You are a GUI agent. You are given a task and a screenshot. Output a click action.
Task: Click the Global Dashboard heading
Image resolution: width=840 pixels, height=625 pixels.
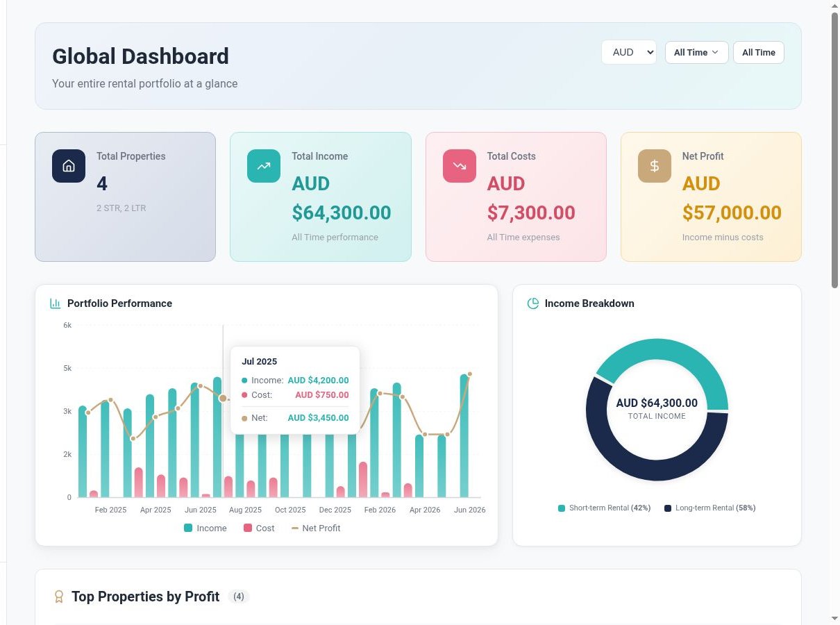coord(140,56)
